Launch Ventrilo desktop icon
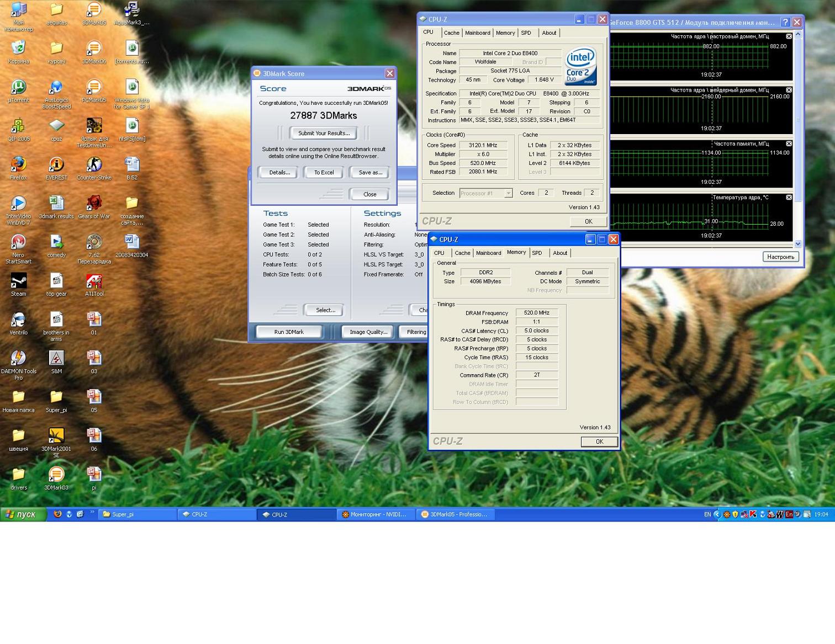This screenshot has height=644, width=835. [18, 323]
